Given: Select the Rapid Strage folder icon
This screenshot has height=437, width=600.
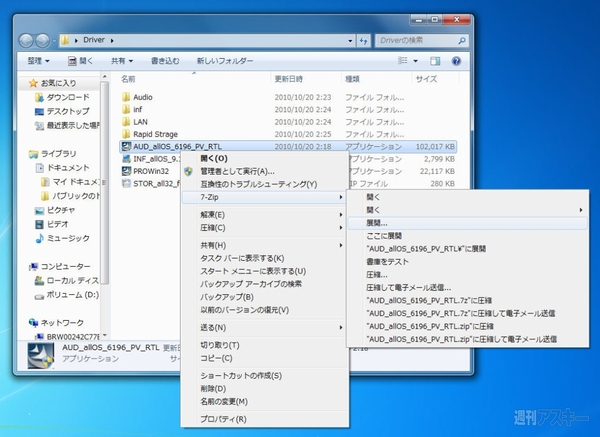Looking at the screenshot, I should (x=126, y=134).
